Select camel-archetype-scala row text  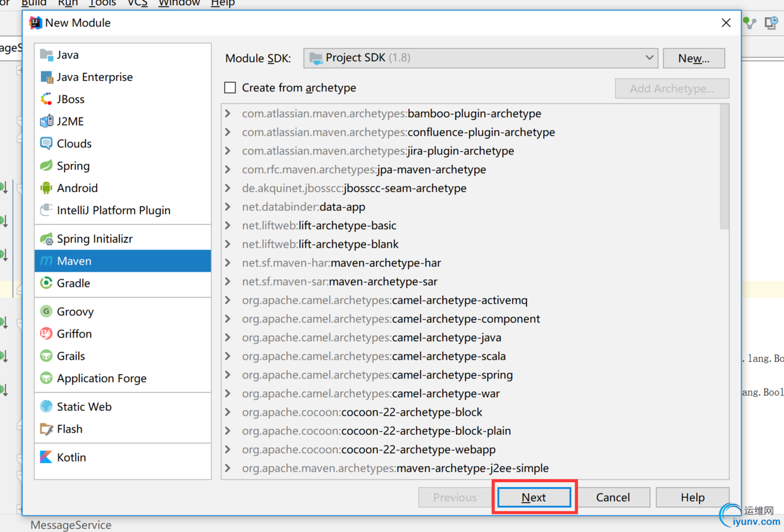[374, 356]
